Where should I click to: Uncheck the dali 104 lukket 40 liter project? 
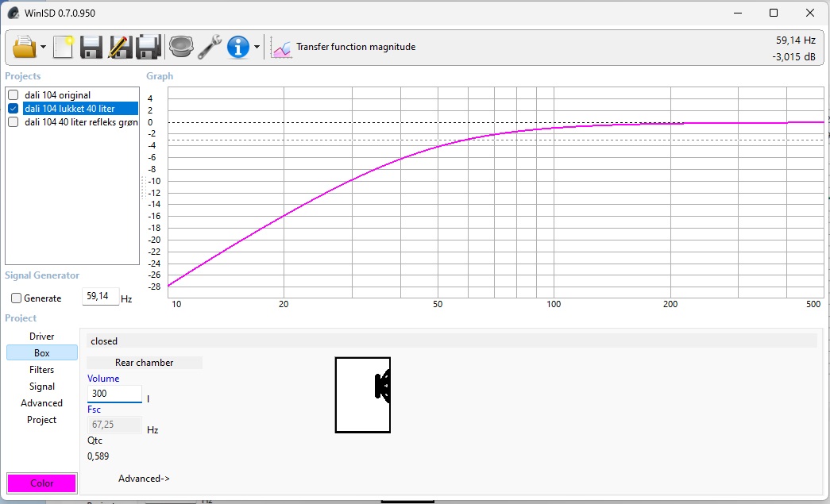[14, 109]
